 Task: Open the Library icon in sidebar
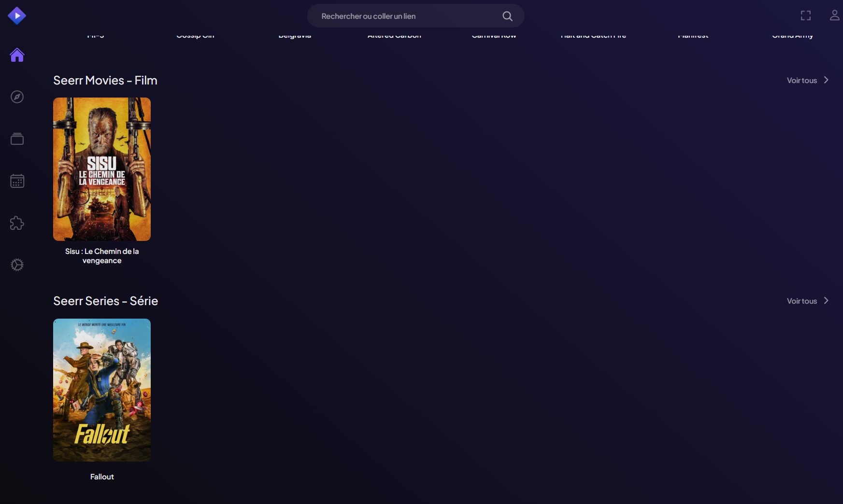17,139
